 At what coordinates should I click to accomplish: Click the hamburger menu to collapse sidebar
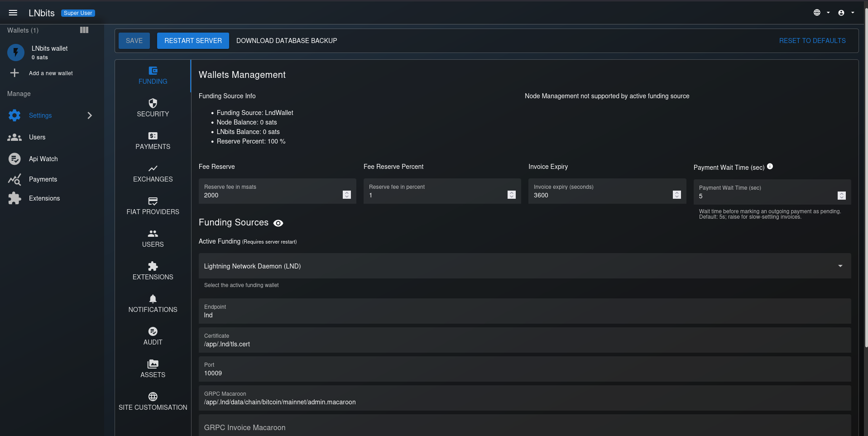[x=13, y=12]
